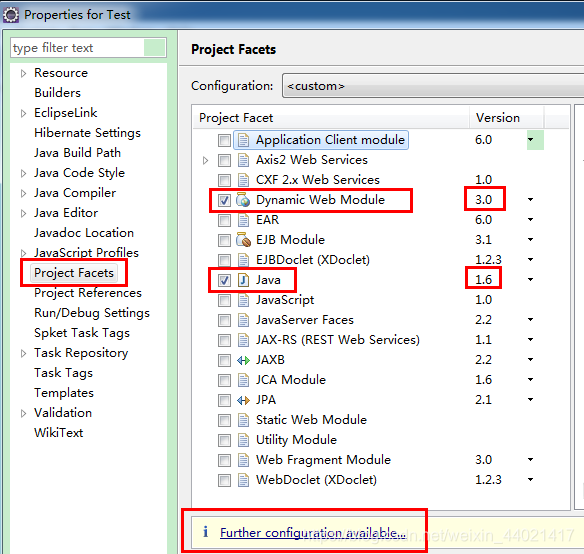584x554 pixels.
Task: Click the JAX-RS facet document icon
Action: 243,340
